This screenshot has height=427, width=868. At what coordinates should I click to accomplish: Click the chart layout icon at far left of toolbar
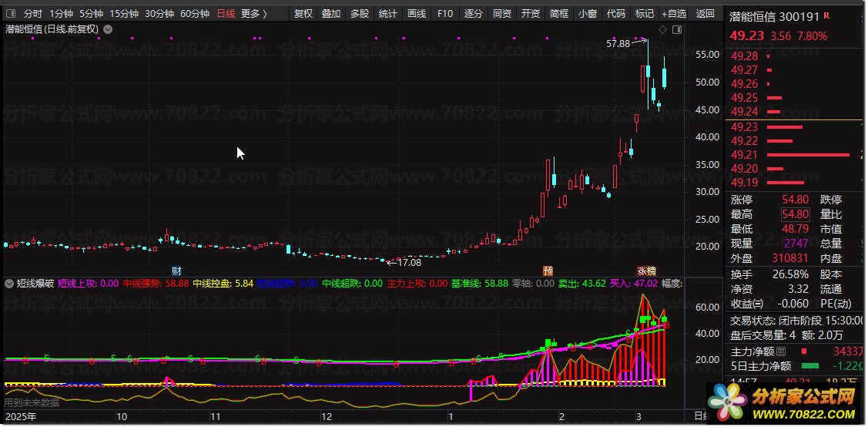[x=11, y=14]
